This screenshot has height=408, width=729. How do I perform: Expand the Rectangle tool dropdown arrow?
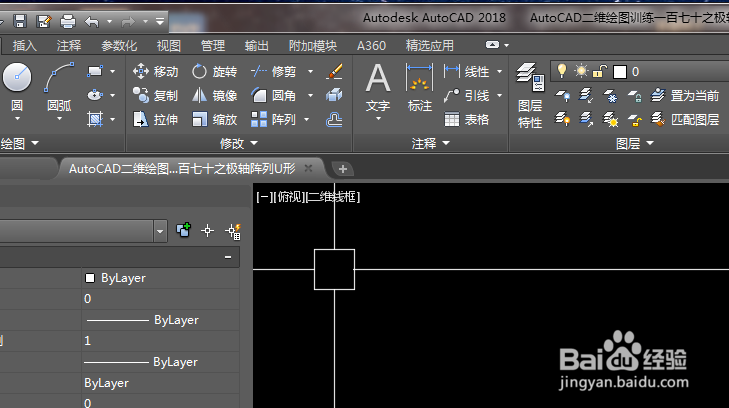click(113, 72)
